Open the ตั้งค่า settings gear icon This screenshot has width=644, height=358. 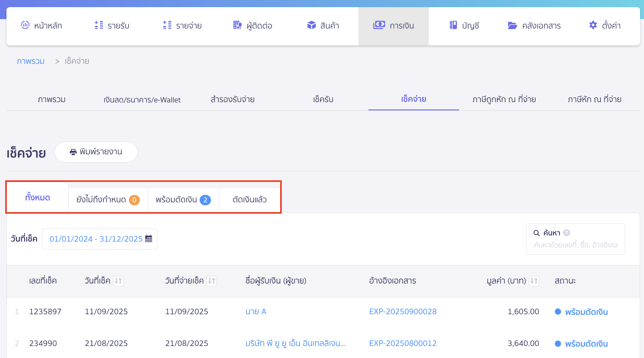593,25
